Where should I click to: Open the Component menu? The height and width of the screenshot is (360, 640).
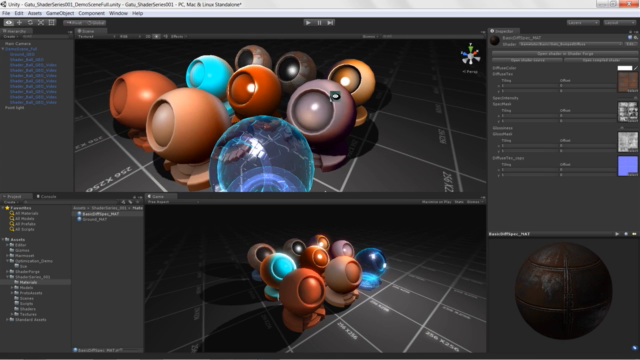click(91, 13)
